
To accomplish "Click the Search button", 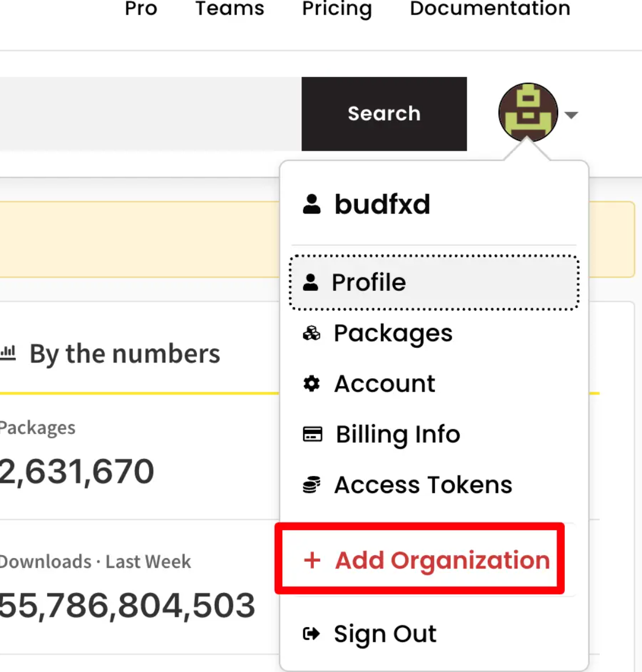I will [384, 114].
